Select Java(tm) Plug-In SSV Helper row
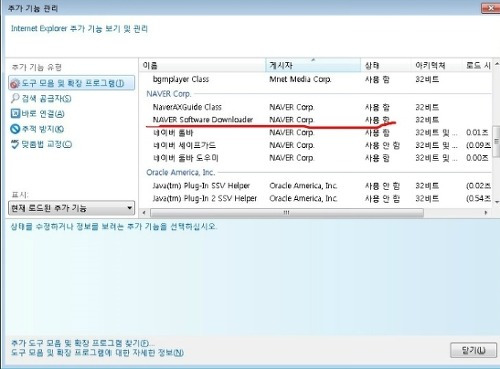Viewport: 500px width, 369px height. point(315,186)
